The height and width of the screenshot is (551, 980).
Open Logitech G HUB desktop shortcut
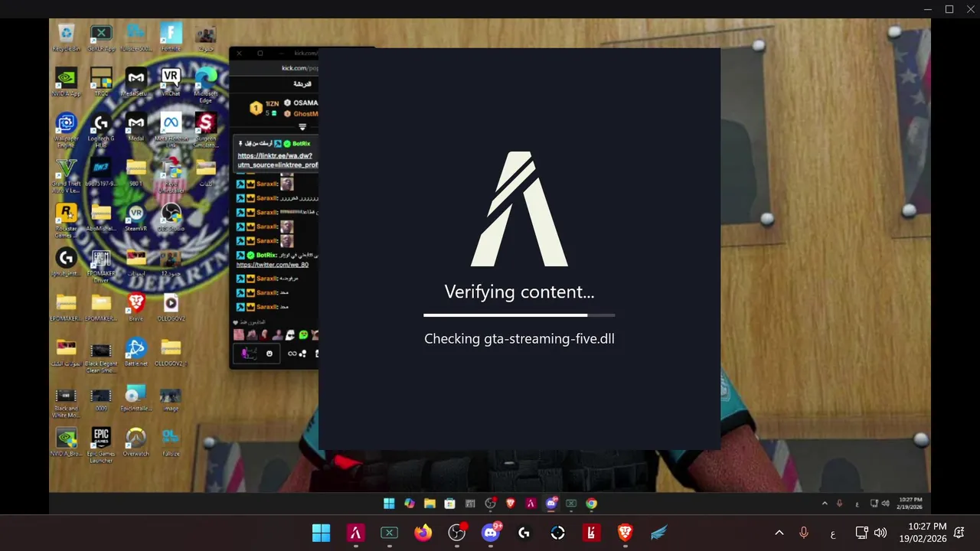(101, 129)
